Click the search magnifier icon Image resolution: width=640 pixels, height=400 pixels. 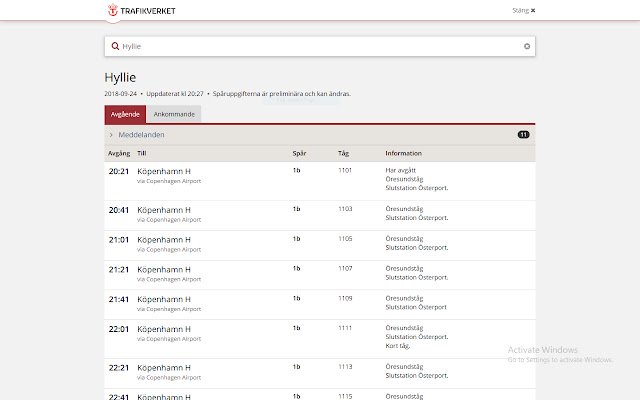point(115,46)
